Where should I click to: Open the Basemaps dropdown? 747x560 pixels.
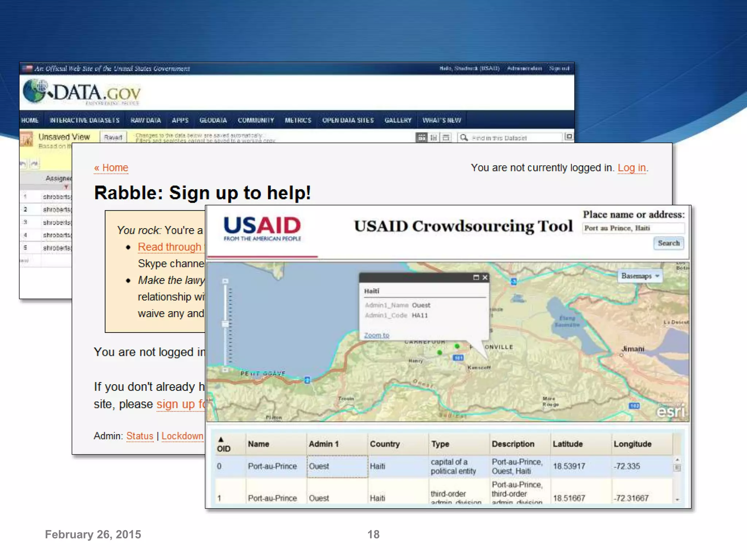[640, 276]
